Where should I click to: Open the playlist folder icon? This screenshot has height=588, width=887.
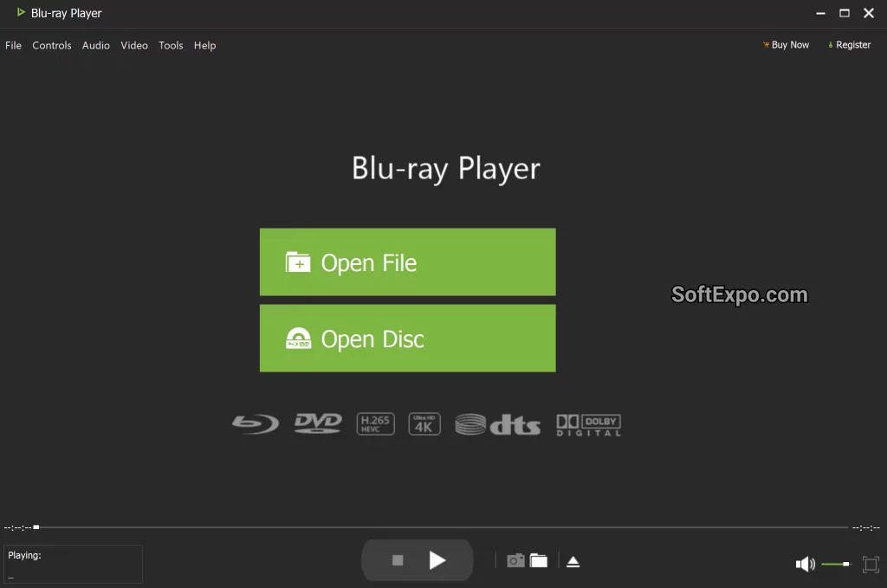click(538, 560)
